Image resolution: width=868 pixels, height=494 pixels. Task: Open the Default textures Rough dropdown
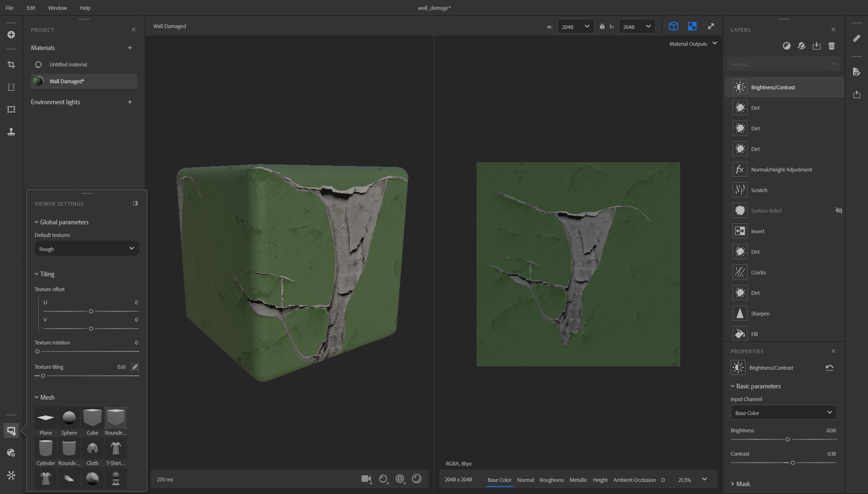(x=86, y=249)
